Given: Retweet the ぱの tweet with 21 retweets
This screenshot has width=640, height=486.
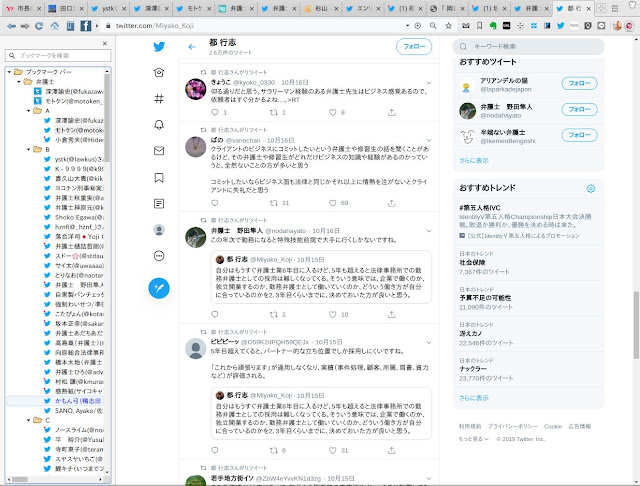Looking at the screenshot, I should [274, 203].
